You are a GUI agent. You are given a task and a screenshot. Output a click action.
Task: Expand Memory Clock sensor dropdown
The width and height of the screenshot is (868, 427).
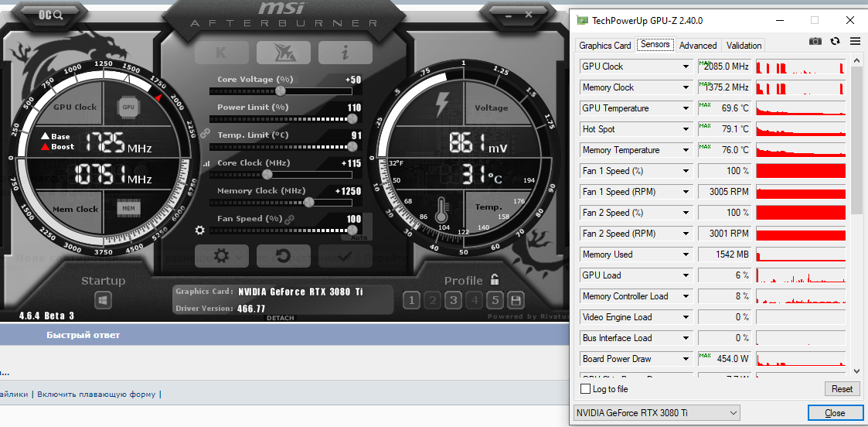[686, 87]
